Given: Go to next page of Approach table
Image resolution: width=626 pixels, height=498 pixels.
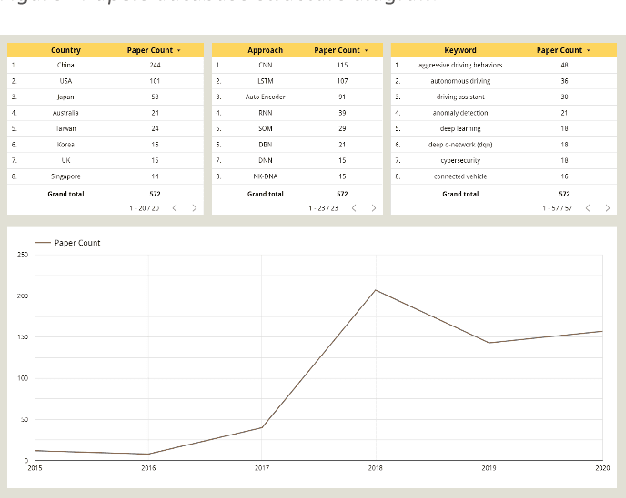Looking at the screenshot, I should (x=374, y=208).
